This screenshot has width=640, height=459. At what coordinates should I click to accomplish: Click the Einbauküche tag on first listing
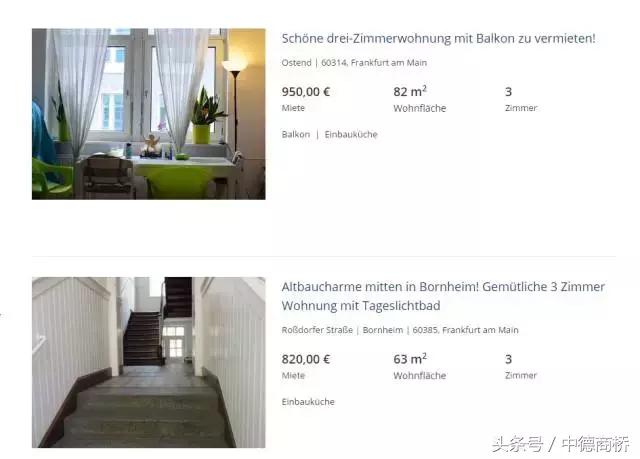[351, 134]
